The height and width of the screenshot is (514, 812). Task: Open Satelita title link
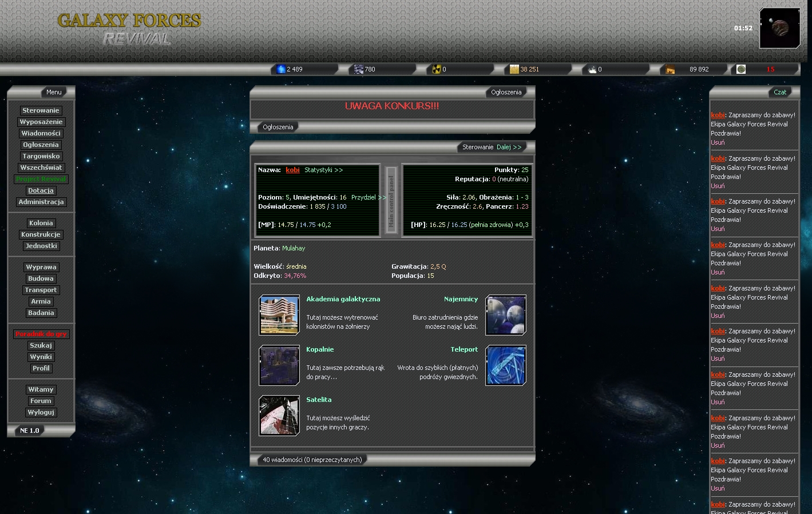(x=319, y=400)
